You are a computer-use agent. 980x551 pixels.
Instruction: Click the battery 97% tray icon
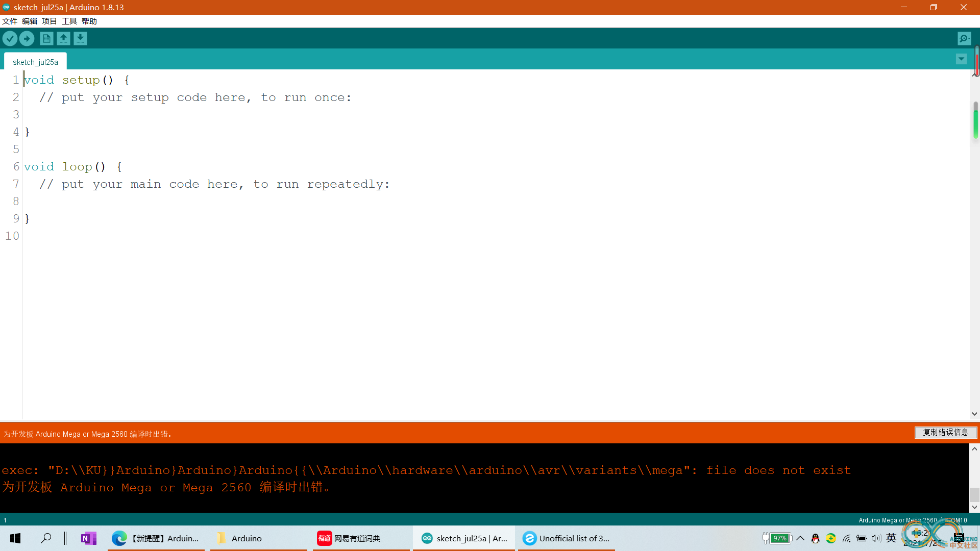[x=776, y=538]
